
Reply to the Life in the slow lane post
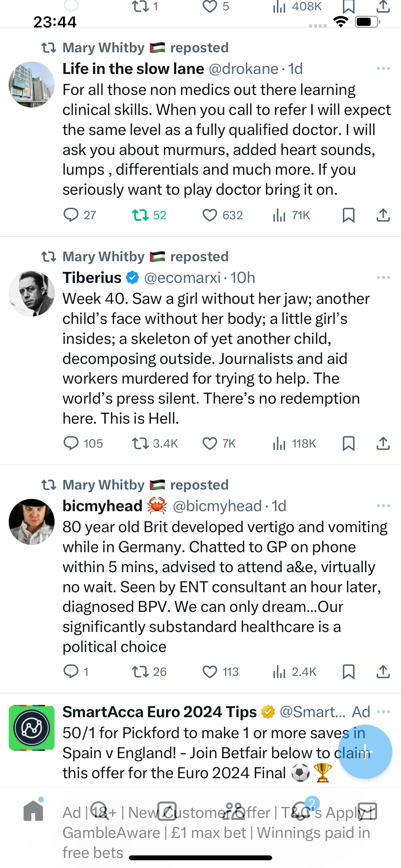(71, 215)
